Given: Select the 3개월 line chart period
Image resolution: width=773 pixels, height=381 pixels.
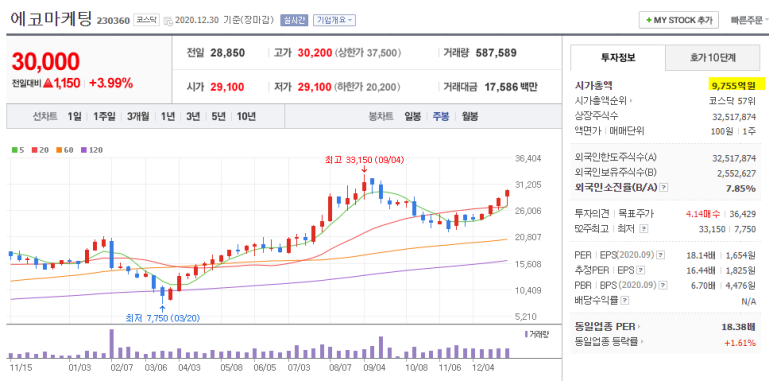Looking at the screenshot, I should tap(138, 117).
